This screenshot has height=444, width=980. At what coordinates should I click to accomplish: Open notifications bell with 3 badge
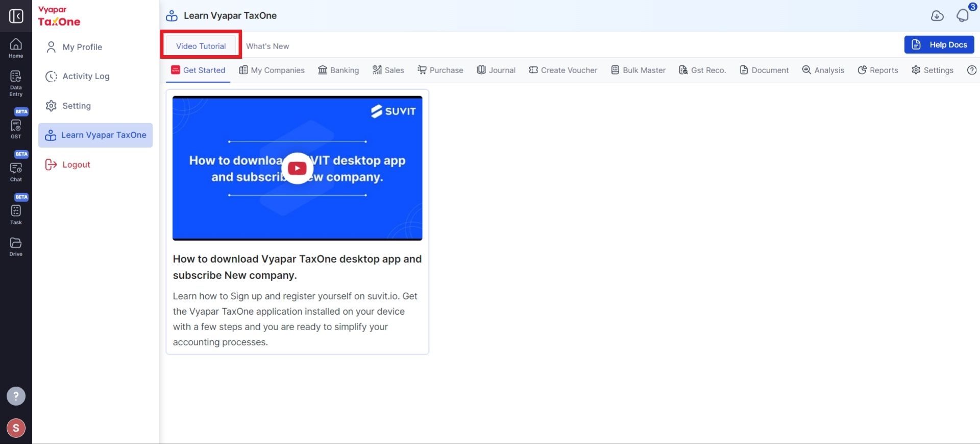(x=963, y=15)
